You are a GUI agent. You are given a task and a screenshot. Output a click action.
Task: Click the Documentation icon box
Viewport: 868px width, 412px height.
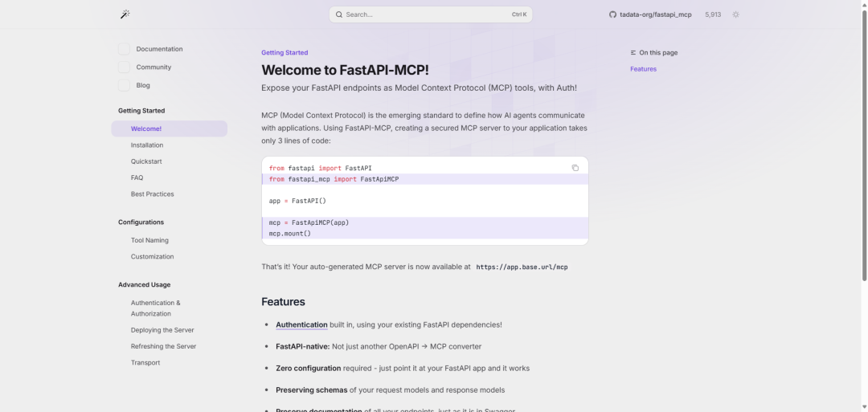point(124,49)
